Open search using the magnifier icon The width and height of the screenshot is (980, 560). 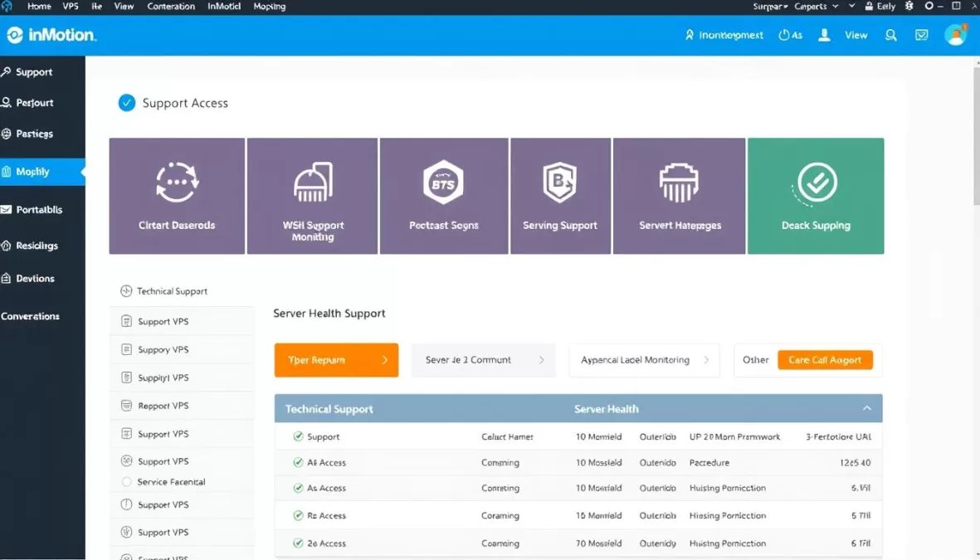[890, 35]
